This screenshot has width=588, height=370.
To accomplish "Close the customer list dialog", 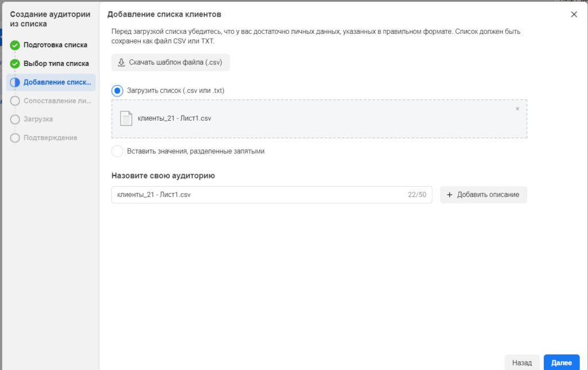I will coord(574,14).
